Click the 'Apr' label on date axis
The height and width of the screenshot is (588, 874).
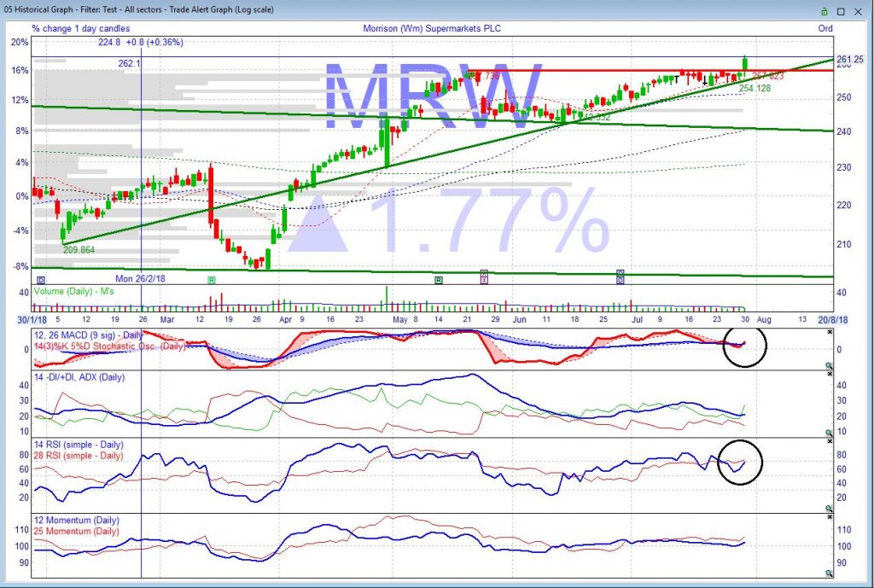tap(285, 319)
